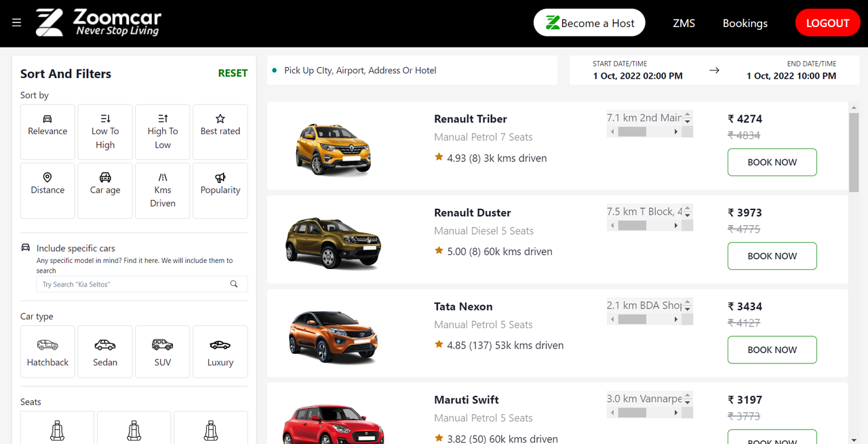Click left scroll arrow in Triber location box

pos(612,132)
